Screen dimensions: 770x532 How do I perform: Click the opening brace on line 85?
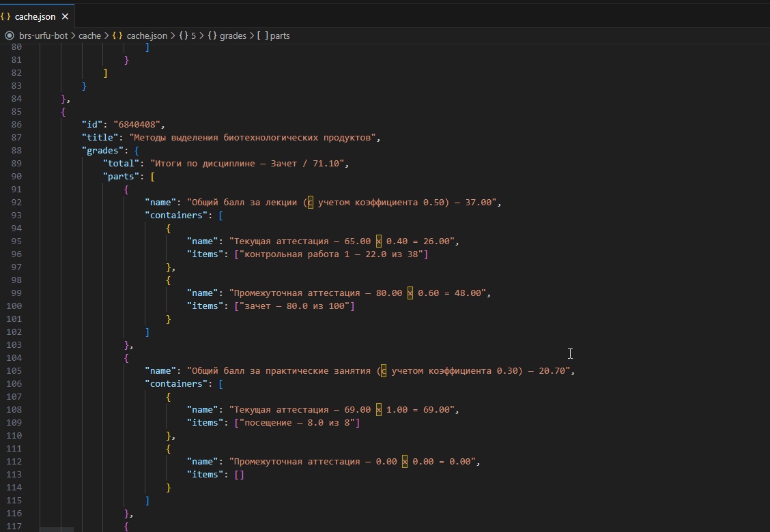point(63,111)
